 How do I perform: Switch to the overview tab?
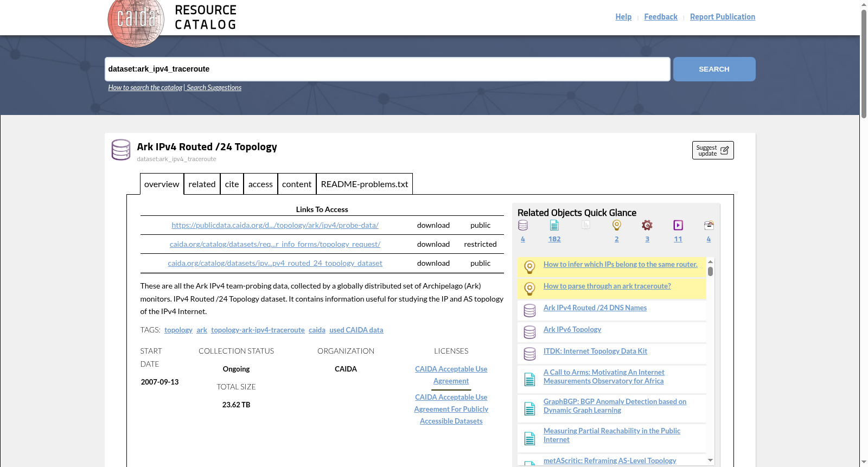[x=162, y=184]
